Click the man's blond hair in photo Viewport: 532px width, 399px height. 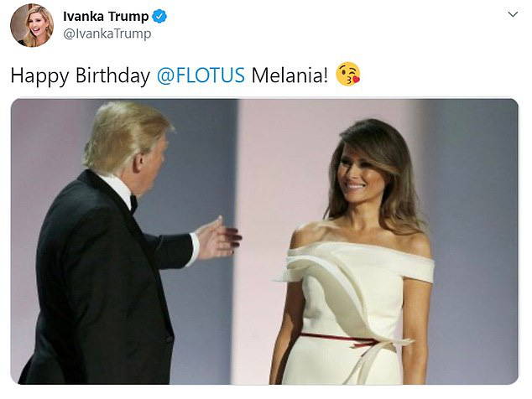(130, 130)
